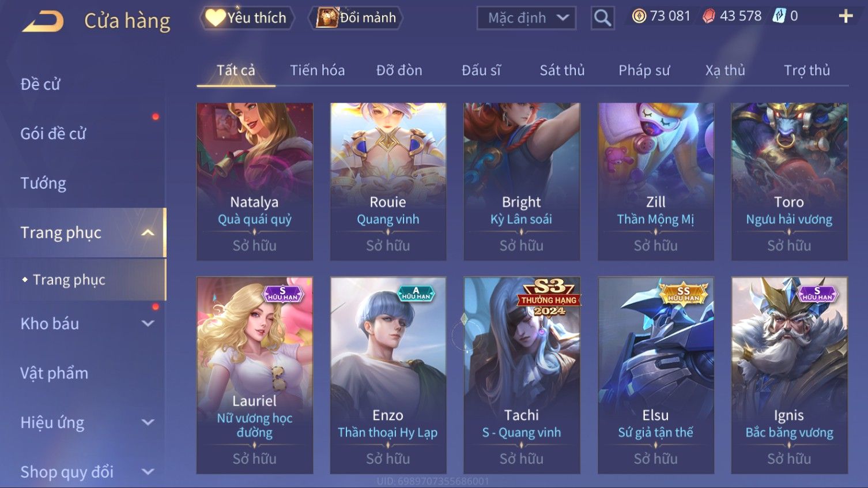Click the gold coin balance icon

(639, 16)
